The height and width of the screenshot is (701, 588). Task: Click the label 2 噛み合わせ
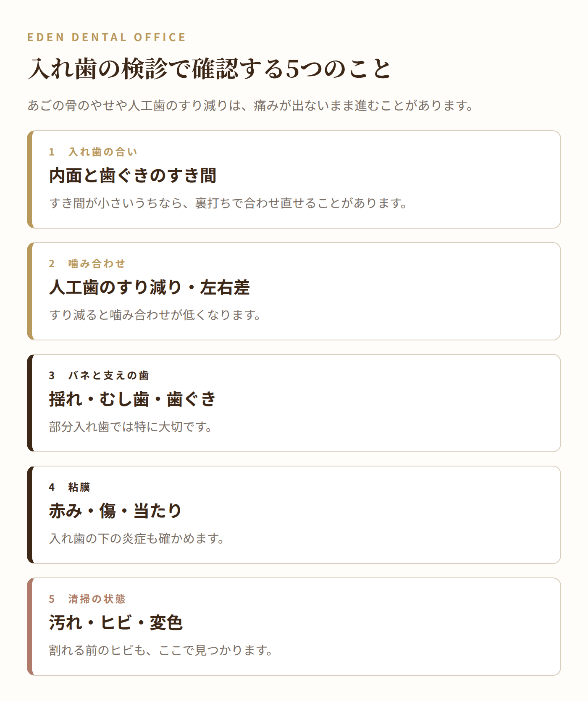coord(87,264)
